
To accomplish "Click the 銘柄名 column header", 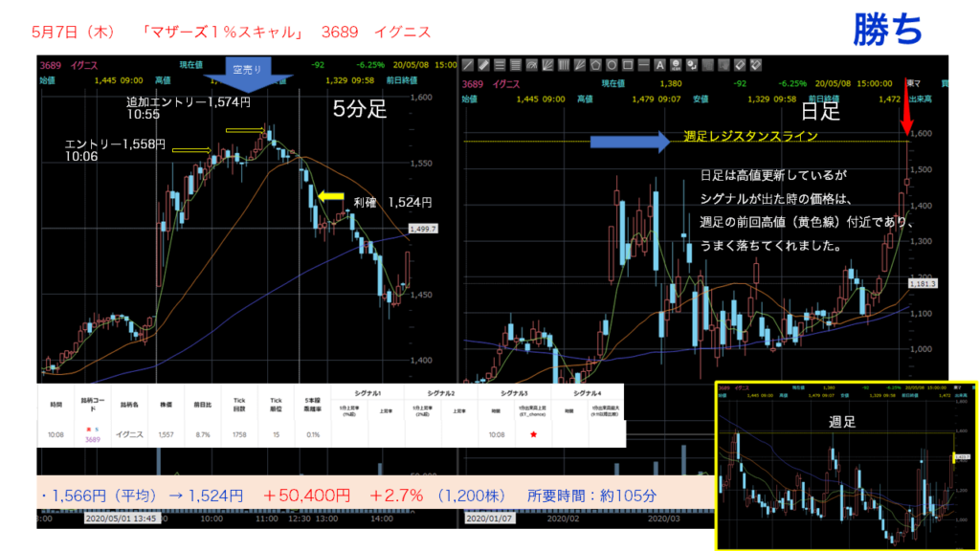I will pos(129,405).
